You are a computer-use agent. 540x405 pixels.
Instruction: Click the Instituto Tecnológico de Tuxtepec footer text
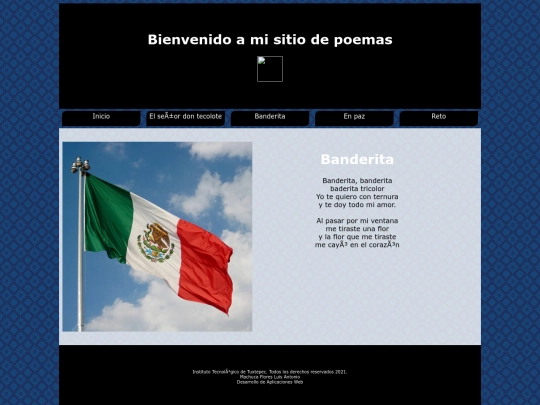pos(270,372)
